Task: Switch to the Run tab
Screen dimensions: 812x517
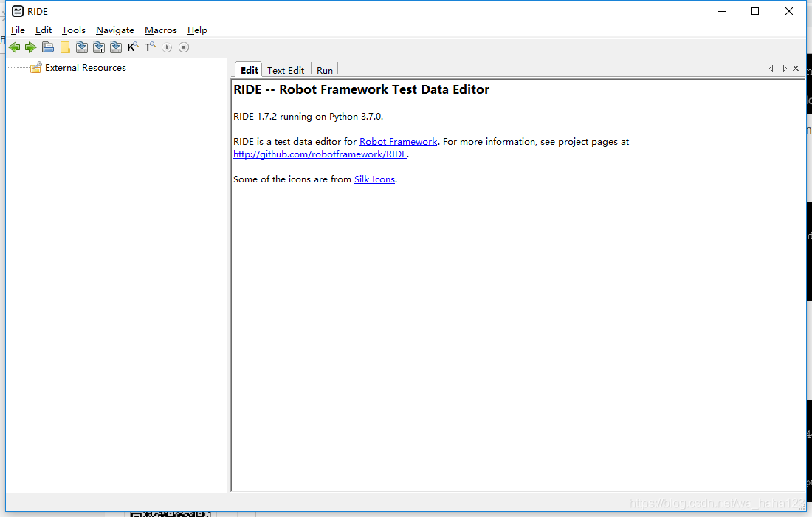Action: (325, 70)
